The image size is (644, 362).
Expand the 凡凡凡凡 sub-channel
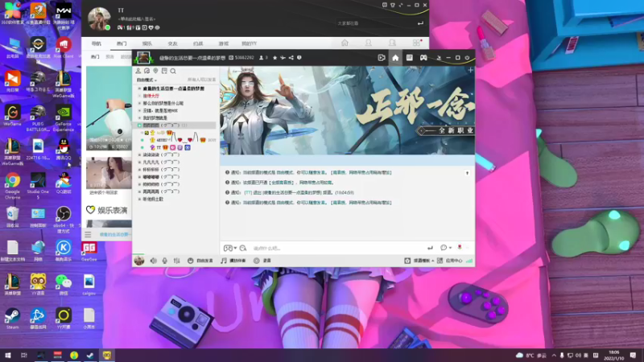click(x=139, y=162)
